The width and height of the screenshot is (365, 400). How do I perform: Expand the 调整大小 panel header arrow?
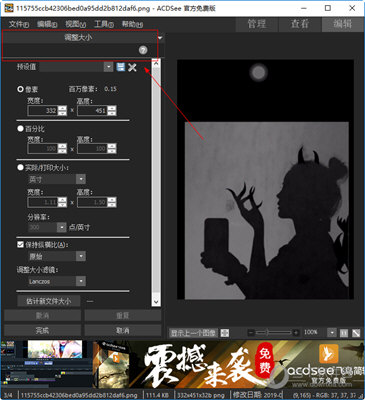coord(160,38)
